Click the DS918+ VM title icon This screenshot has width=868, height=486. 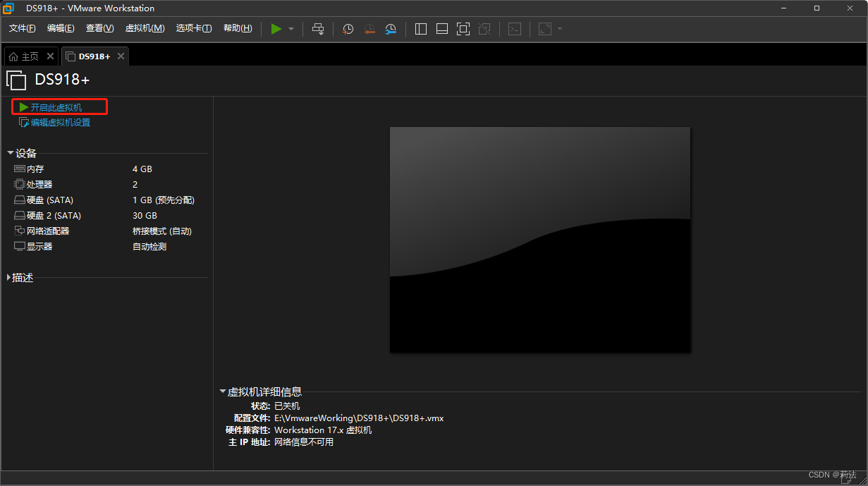(x=16, y=80)
